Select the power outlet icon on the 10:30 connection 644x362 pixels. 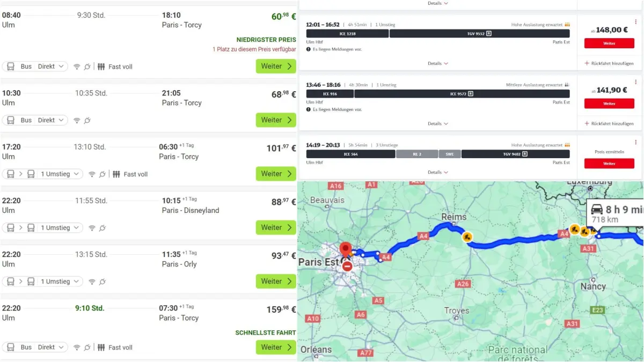(87, 120)
